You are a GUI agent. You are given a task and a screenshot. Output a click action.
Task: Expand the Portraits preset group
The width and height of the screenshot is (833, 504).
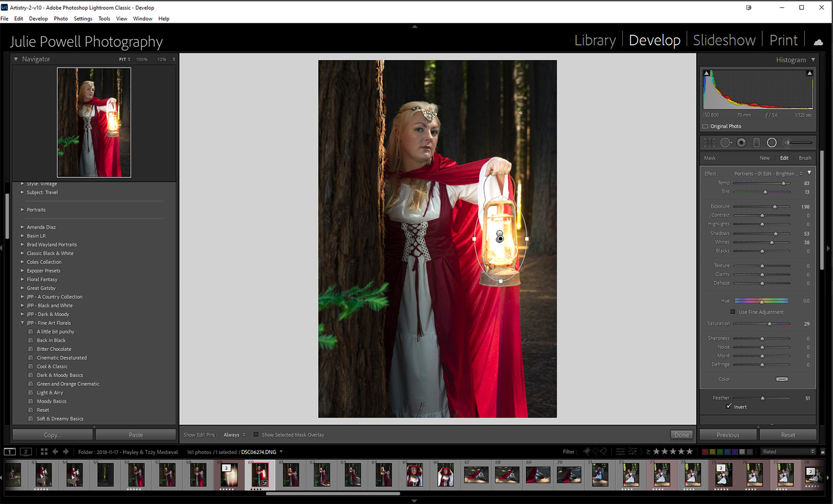pyautogui.click(x=22, y=210)
